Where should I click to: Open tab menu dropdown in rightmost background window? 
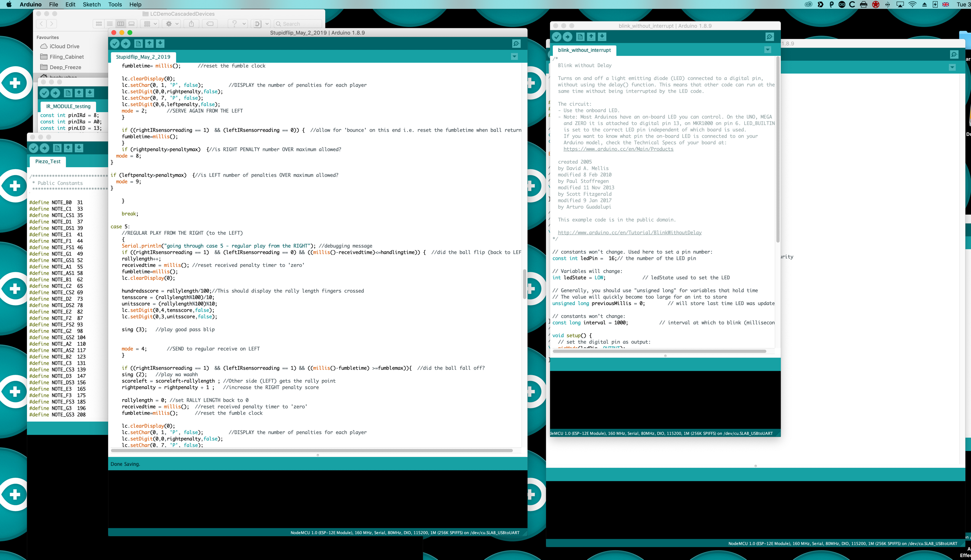tap(952, 67)
